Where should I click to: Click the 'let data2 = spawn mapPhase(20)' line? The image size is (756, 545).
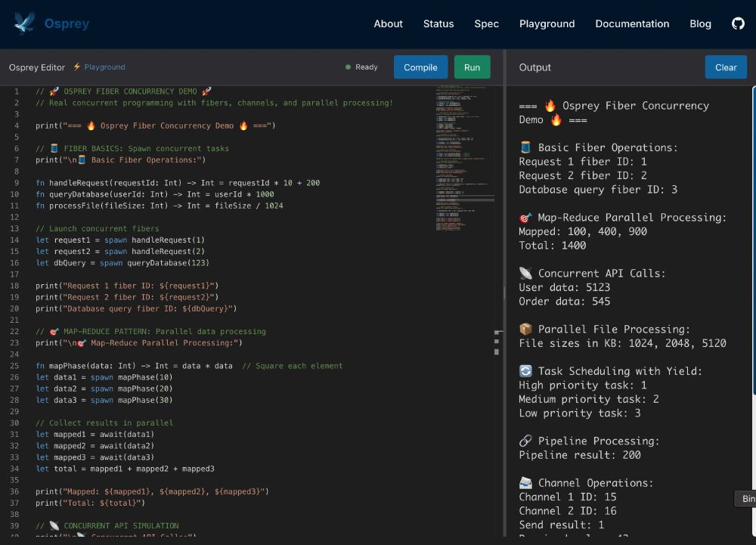(x=104, y=389)
